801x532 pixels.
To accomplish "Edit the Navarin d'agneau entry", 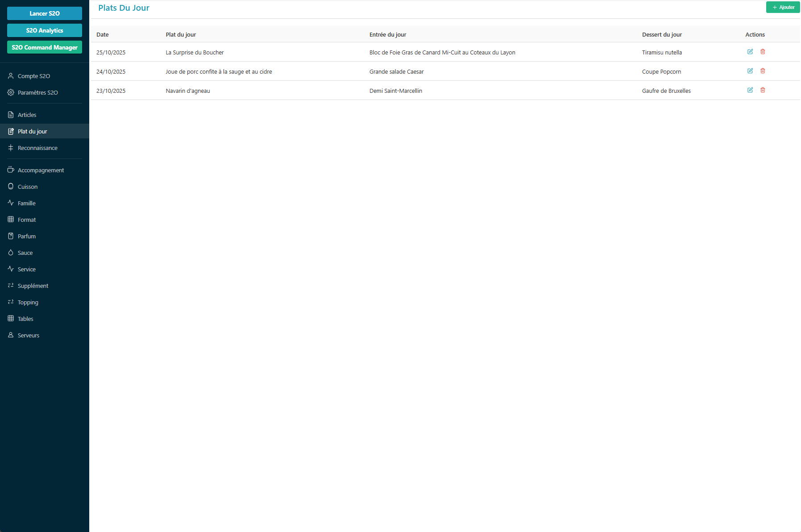I will 750,90.
